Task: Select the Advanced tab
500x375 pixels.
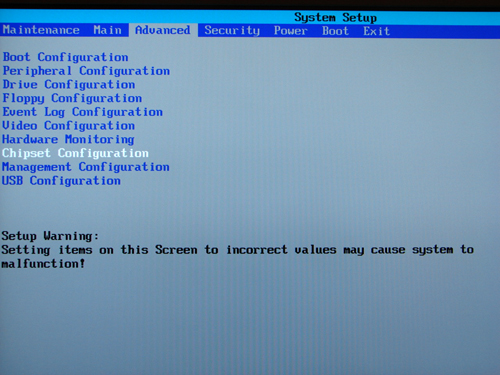Action: [163, 30]
